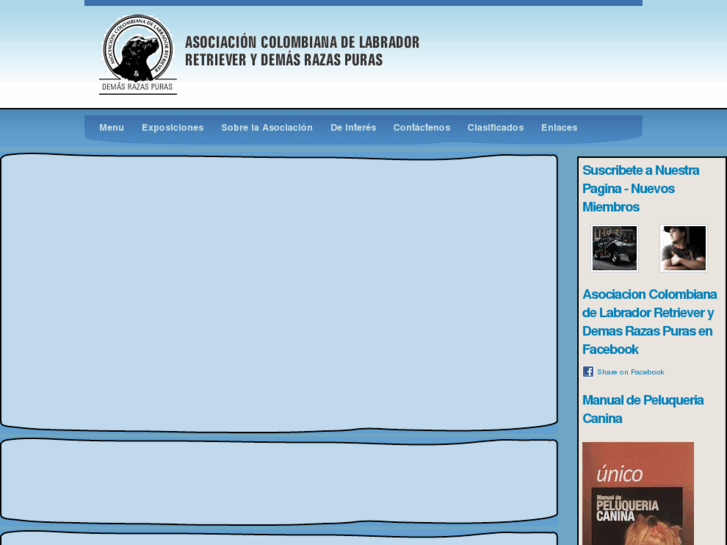Go to Contáctenos in the navigation bar
Screen dimensions: 727x545
click(x=421, y=128)
